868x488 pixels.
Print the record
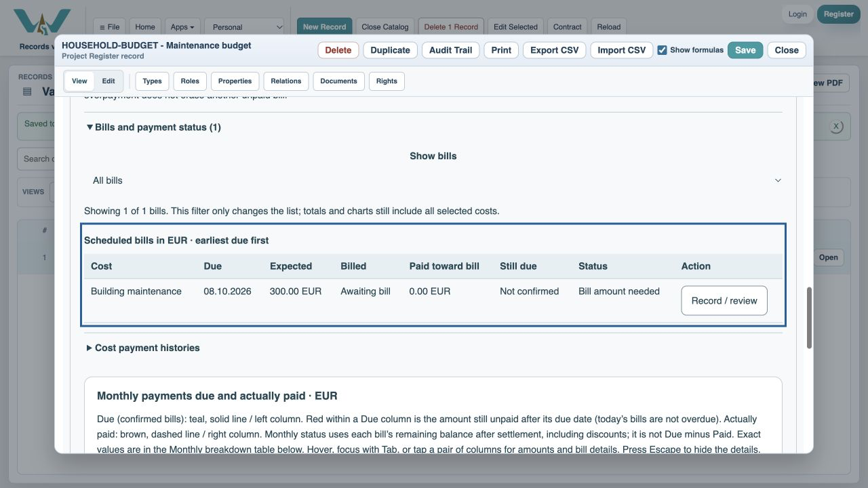501,50
